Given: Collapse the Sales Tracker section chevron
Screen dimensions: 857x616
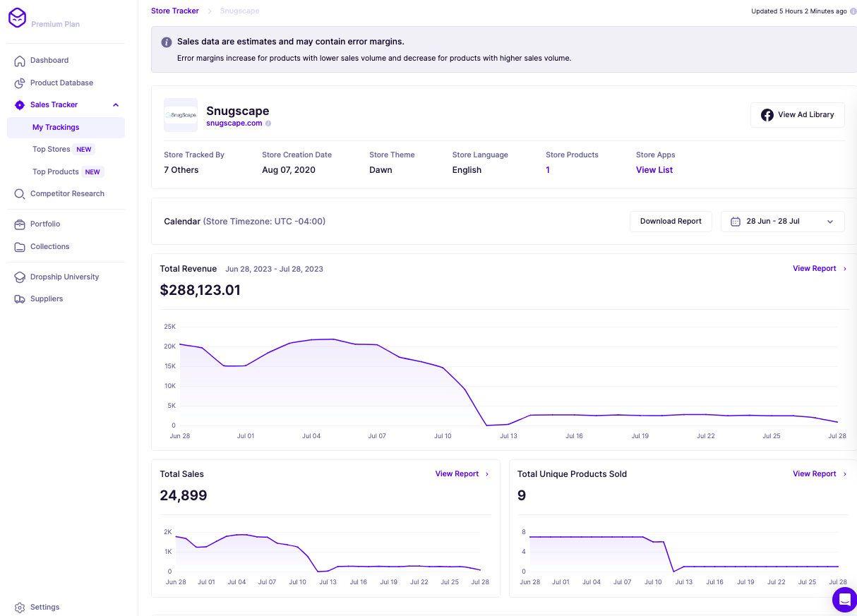Looking at the screenshot, I should (115, 104).
